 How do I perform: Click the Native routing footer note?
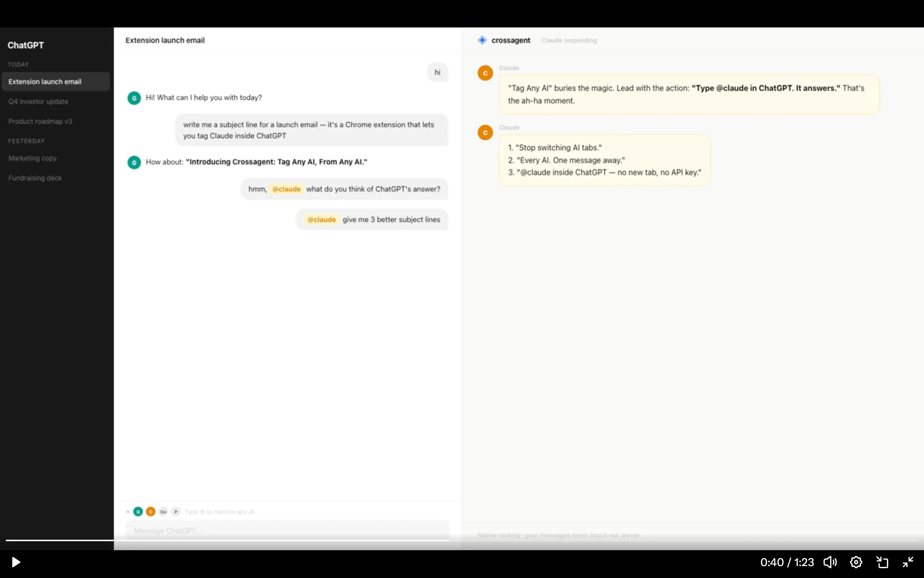pos(558,535)
